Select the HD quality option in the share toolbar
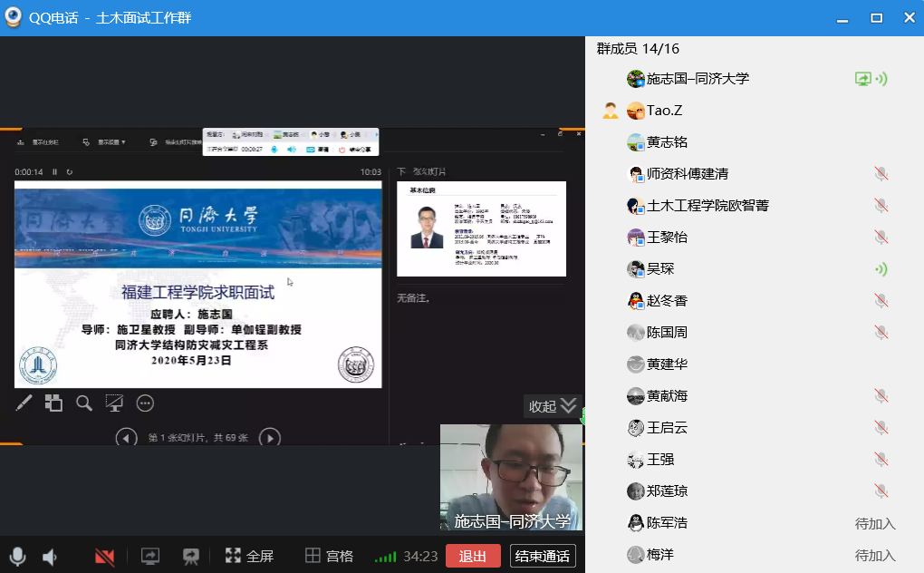Viewport: 924px width, 573px height. (317, 150)
